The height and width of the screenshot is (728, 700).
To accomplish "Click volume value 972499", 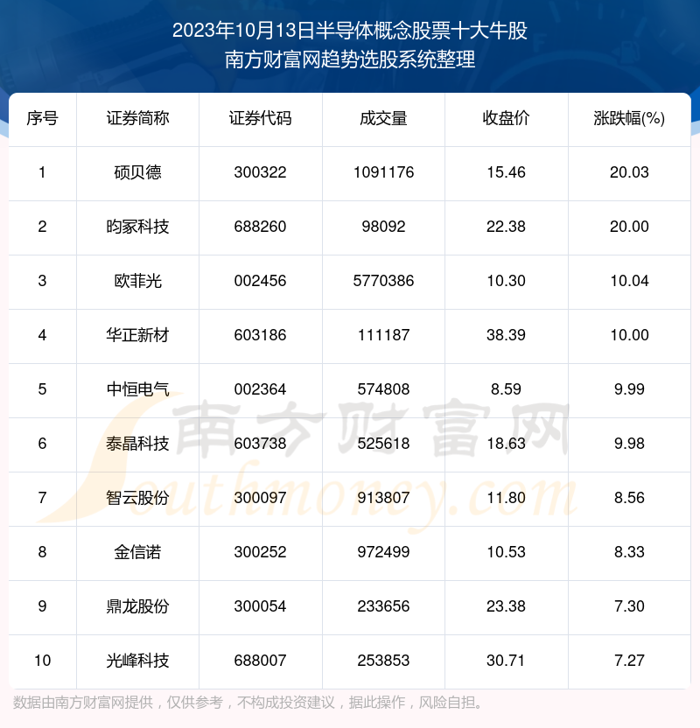I will 383,552.
